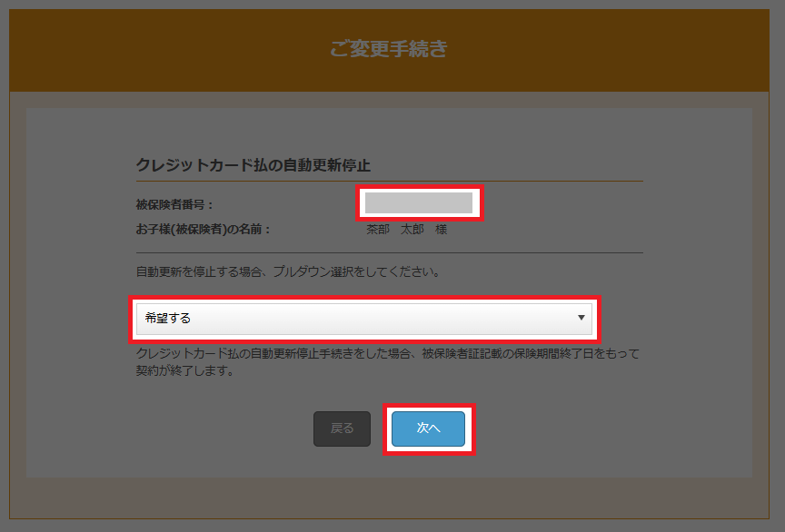Click the masked 被保険者番号 value field
The width and height of the screenshot is (785, 532).
(x=418, y=202)
